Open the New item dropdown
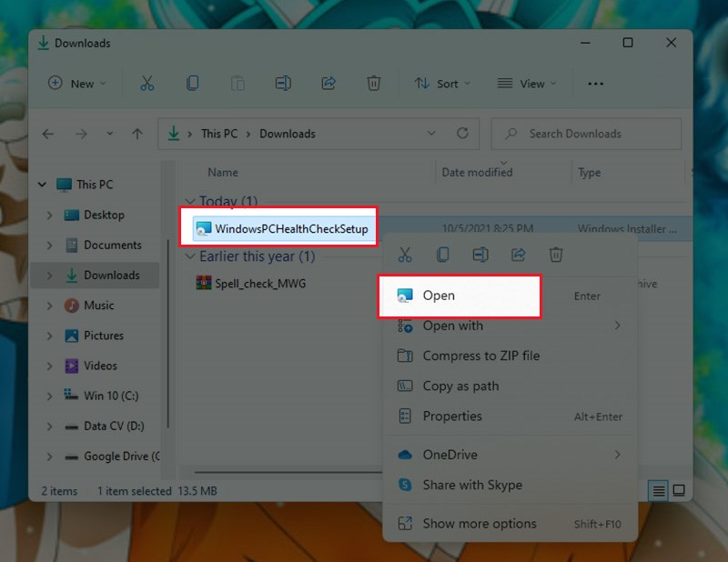The image size is (728, 562). pyautogui.click(x=77, y=84)
